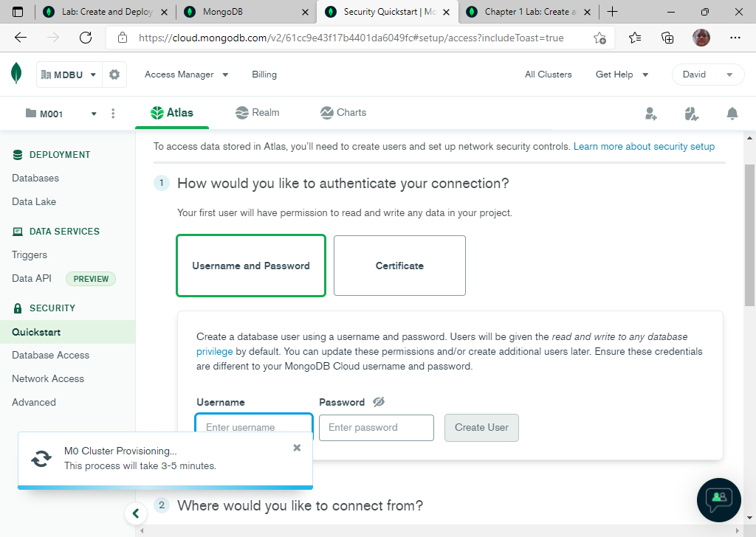Collapse the sidebar with the arrow button

click(x=135, y=513)
